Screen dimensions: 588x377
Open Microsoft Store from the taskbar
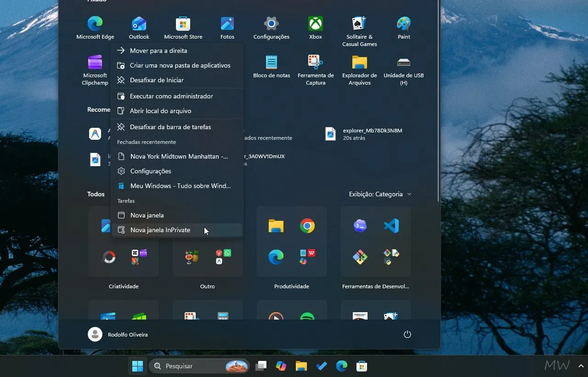click(362, 366)
